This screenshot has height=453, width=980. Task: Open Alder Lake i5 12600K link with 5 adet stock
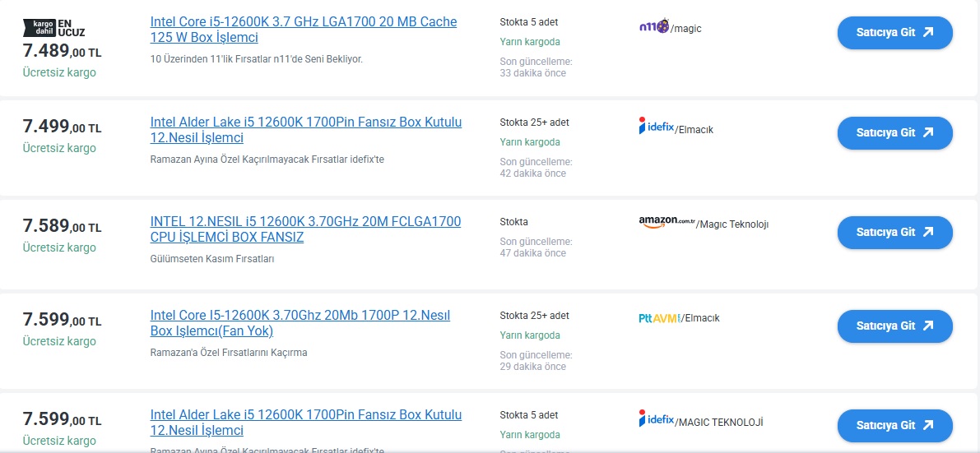tap(306, 423)
